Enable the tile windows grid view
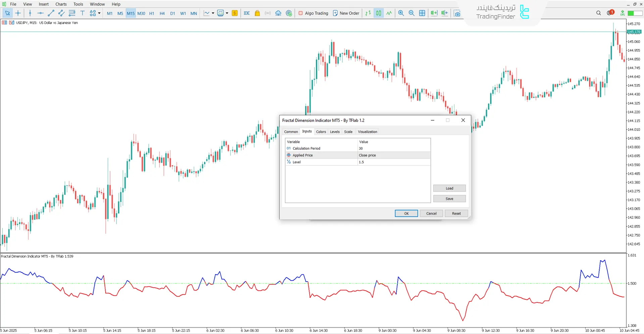The image size is (644, 334). pos(422,13)
